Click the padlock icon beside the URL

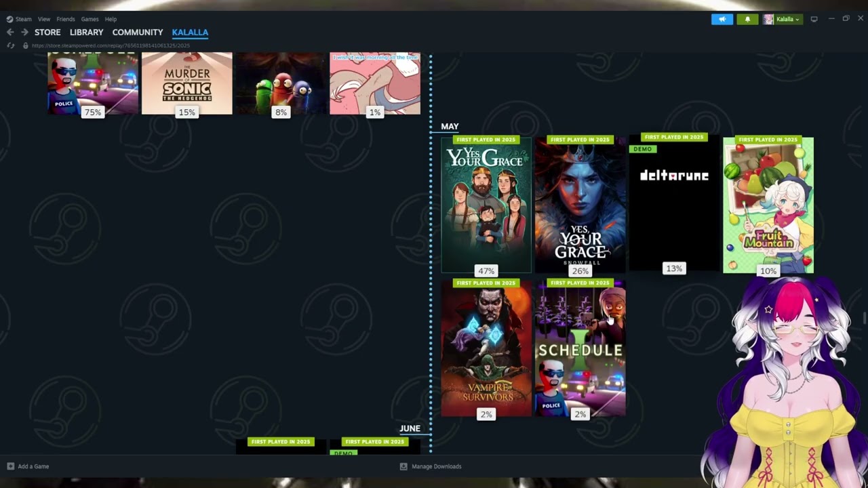click(x=25, y=45)
